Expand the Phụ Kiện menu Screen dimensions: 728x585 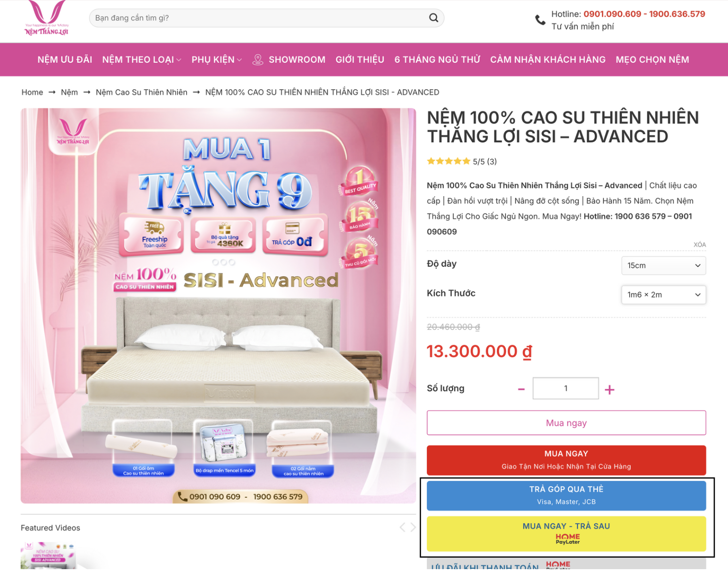(x=217, y=60)
